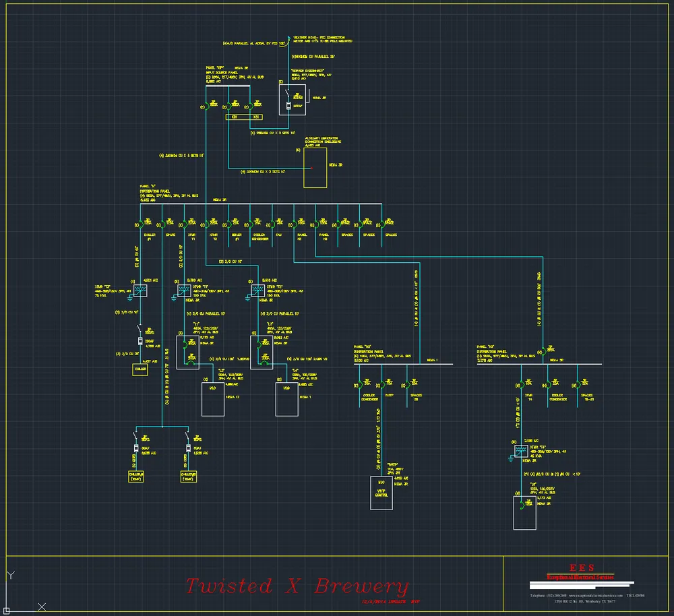Select the ground symbol beside XFMR T1

click(x=174, y=297)
